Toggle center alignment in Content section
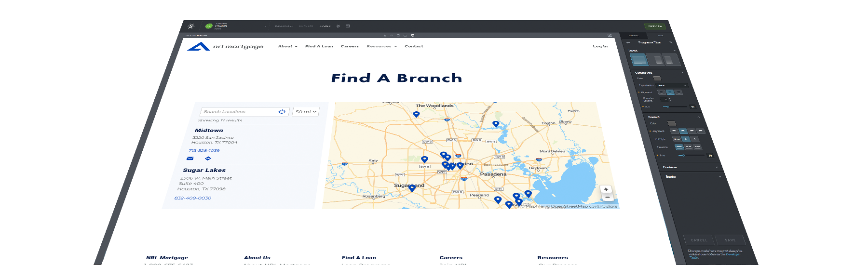Viewport: 868px width, 265px height. pyautogui.click(x=683, y=131)
